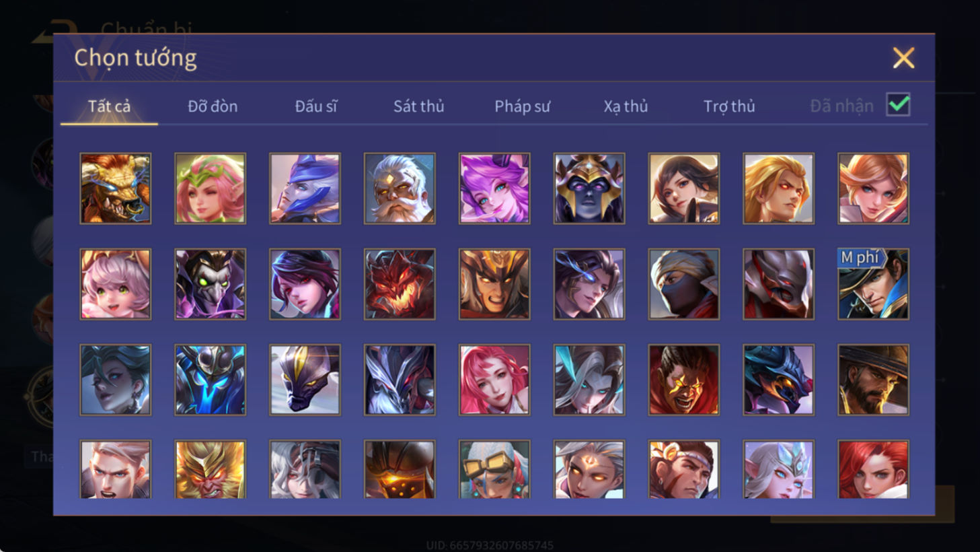Pick the blue armored robot hero

click(x=210, y=380)
